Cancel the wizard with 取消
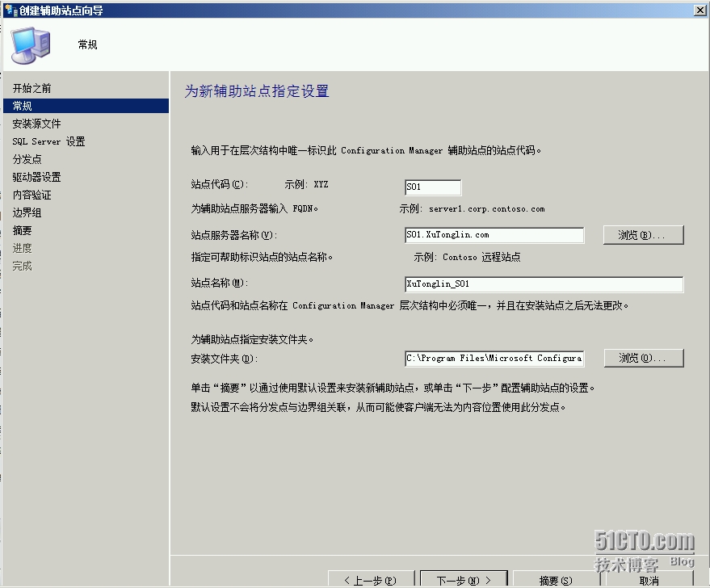Screen dimensions: 710x588 649,580
